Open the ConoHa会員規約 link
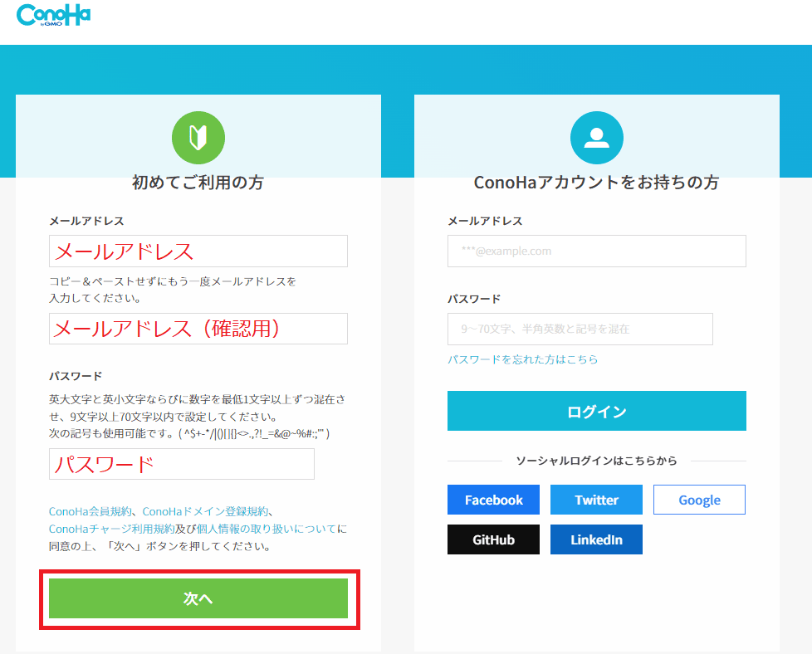Image resolution: width=812 pixels, height=654 pixels. click(90, 511)
